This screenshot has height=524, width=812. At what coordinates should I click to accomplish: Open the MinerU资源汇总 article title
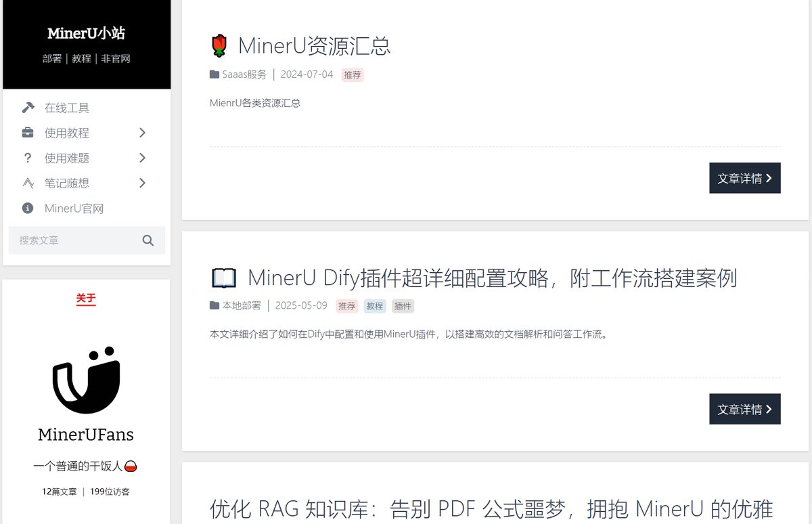(315, 46)
